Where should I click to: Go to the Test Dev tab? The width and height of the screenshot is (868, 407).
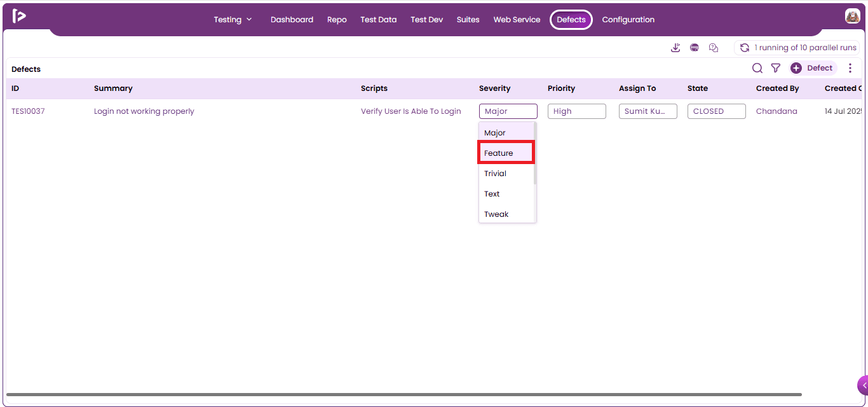coord(427,20)
